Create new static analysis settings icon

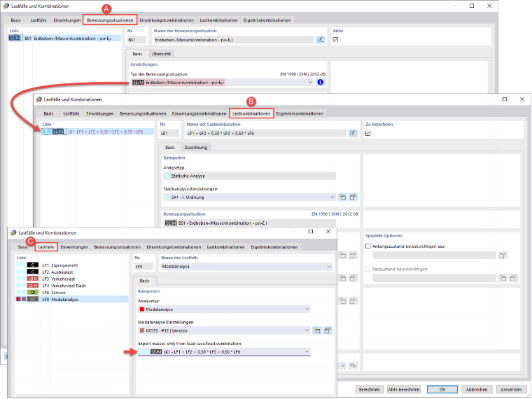point(343,197)
